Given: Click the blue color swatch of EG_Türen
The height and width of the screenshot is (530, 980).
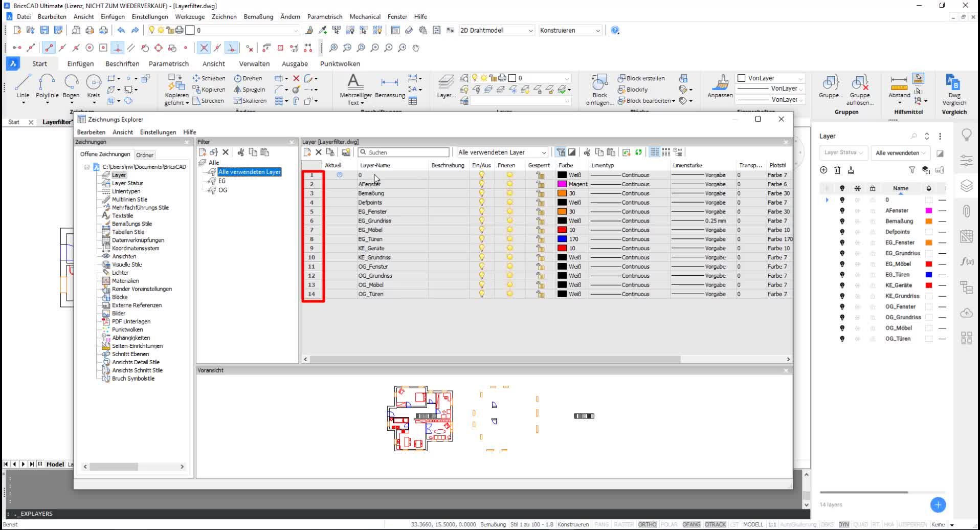Looking at the screenshot, I should 562,239.
